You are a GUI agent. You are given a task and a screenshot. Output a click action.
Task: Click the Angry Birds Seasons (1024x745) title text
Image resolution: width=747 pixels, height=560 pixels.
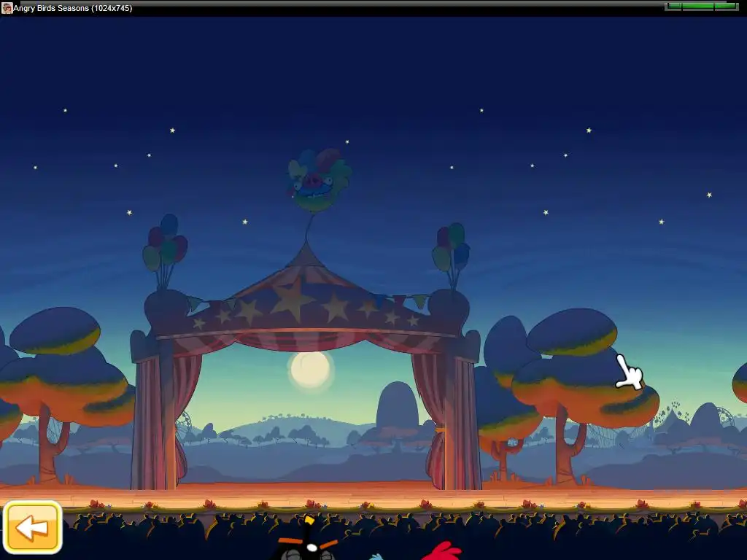tap(73, 8)
